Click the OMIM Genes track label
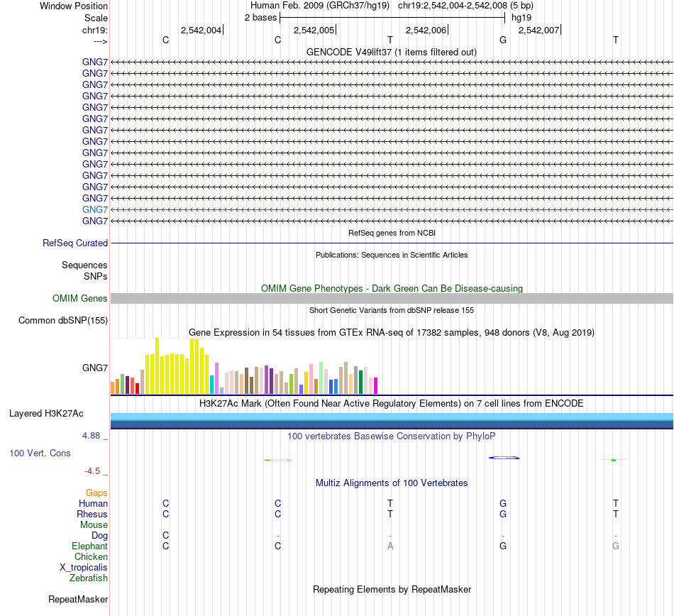The height and width of the screenshot is (616, 674). point(80,298)
